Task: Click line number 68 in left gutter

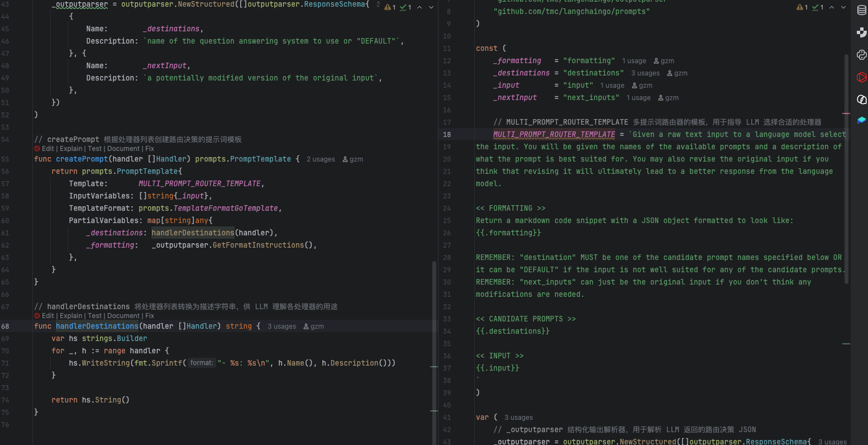Action: coord(6,326)
